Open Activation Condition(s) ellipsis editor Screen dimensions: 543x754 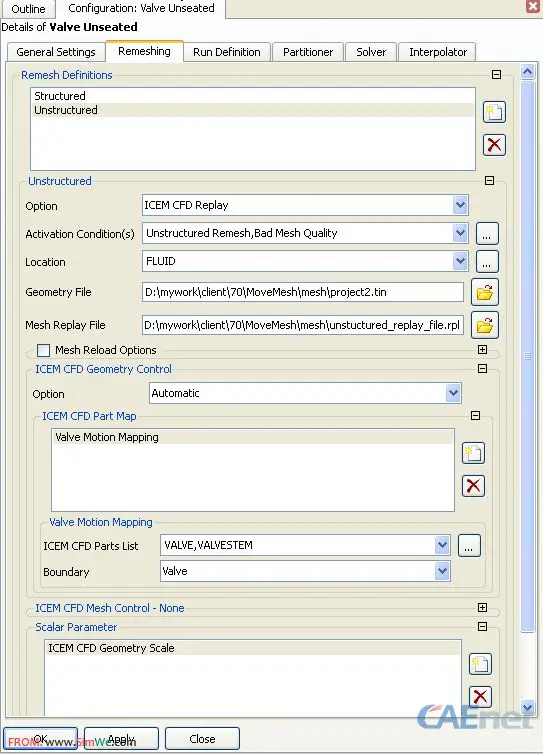point(487,234)
